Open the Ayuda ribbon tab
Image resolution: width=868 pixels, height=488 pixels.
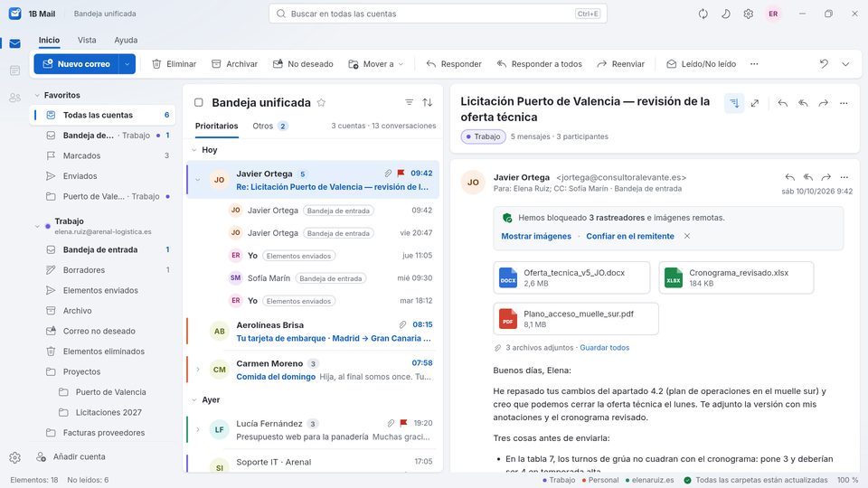(126, 40)
